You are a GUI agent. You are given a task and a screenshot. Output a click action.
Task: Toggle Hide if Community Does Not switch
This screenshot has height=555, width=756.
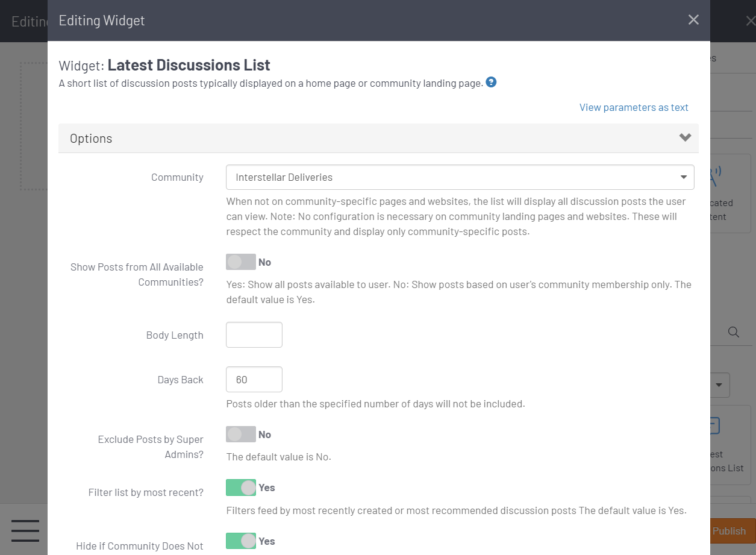(241, 541)
